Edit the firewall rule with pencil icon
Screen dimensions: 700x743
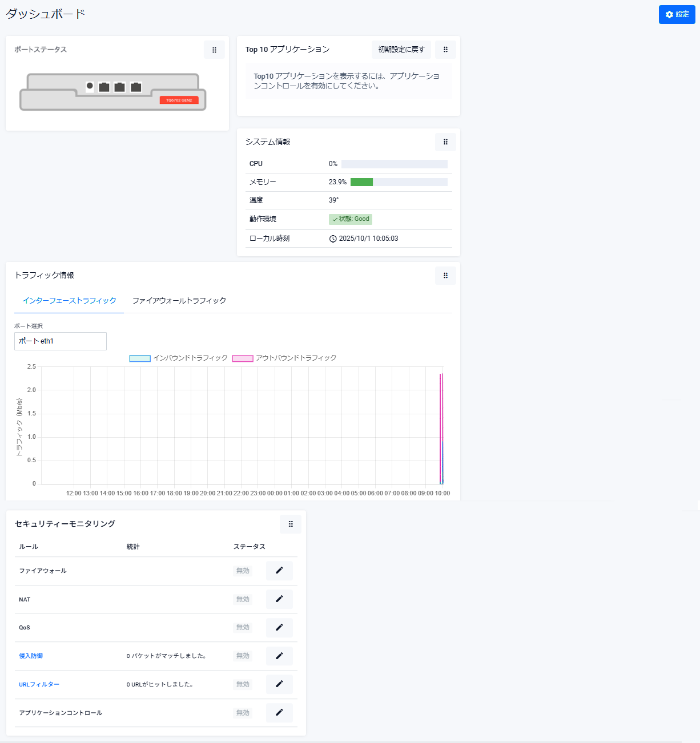point(279,571)
